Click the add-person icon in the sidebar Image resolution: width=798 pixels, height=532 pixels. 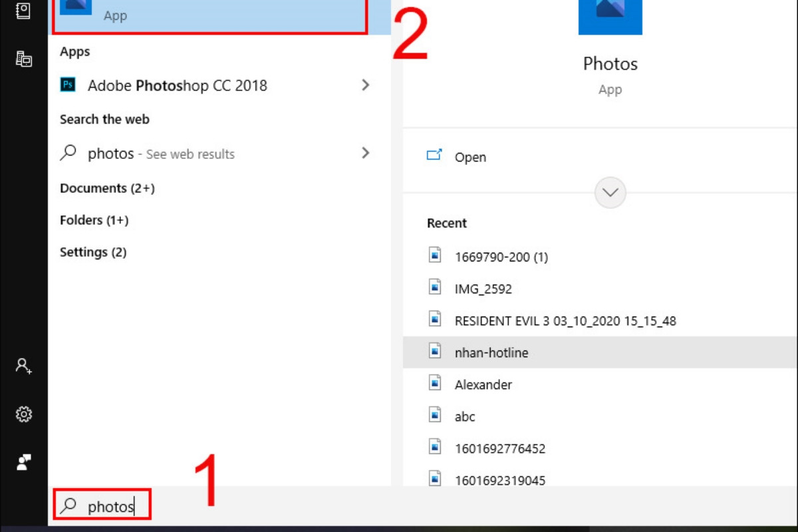pyautogui.click(x=24, y=366)
